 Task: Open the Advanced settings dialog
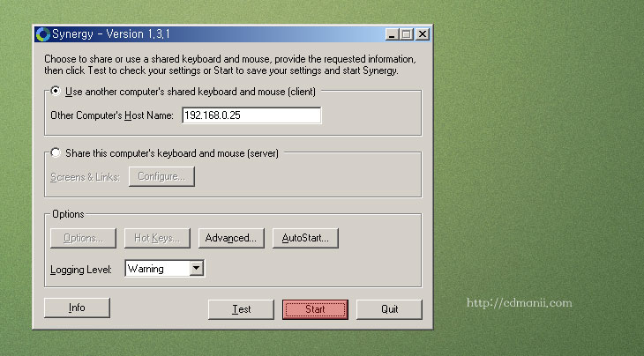(x=231, y=238)
